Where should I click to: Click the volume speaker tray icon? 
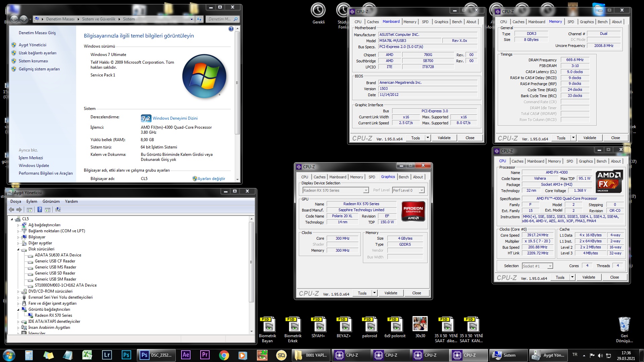tap(600, 355)
